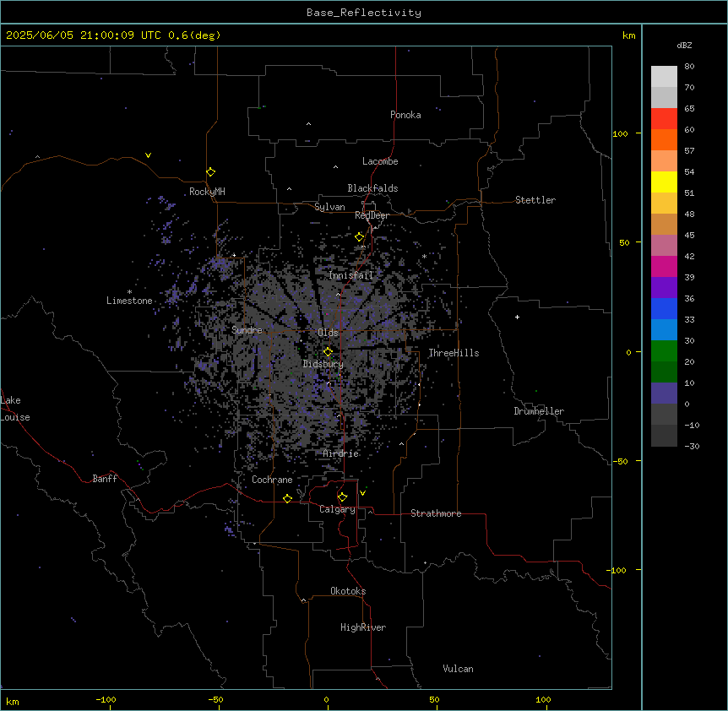728x711 pixels.
Task: Click the asterisk marker above Limestone
Action: click(x=129, y=292)
